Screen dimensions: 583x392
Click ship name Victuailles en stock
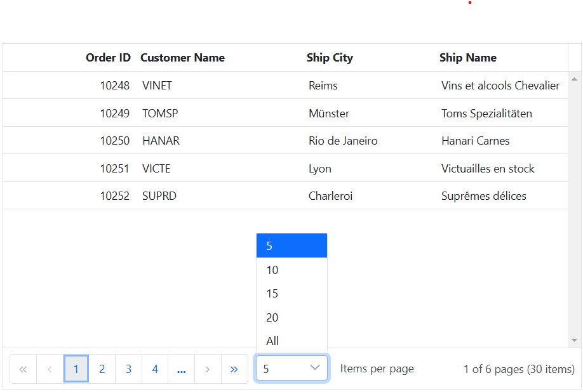pos(488,169)
